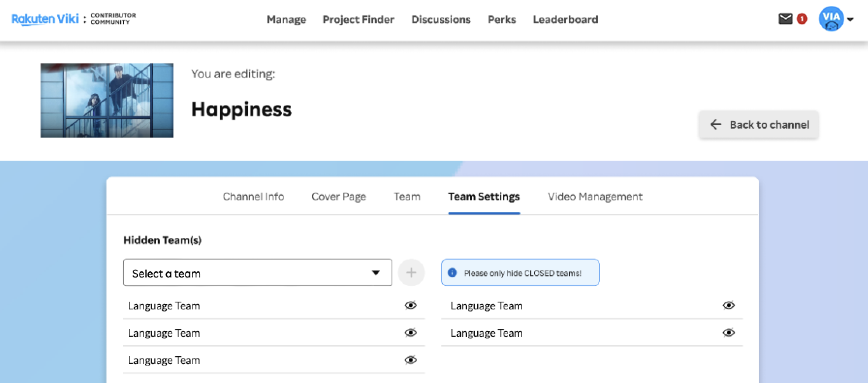The height and width of the screenshot is (383, 868).
Task: Click the info icon in CLOSED teams notice
Action: click(452, 272)
